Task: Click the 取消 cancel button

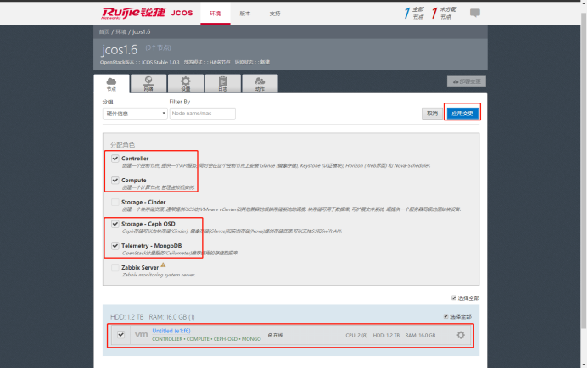Action: click(x=432, y=113)
